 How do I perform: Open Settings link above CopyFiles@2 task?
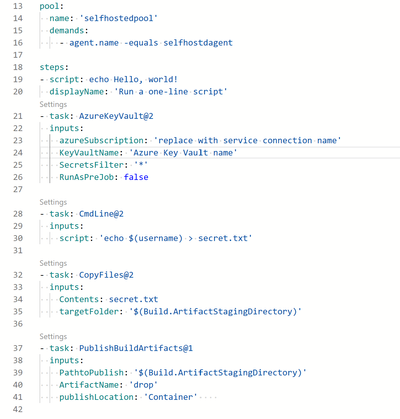[53, 263]
